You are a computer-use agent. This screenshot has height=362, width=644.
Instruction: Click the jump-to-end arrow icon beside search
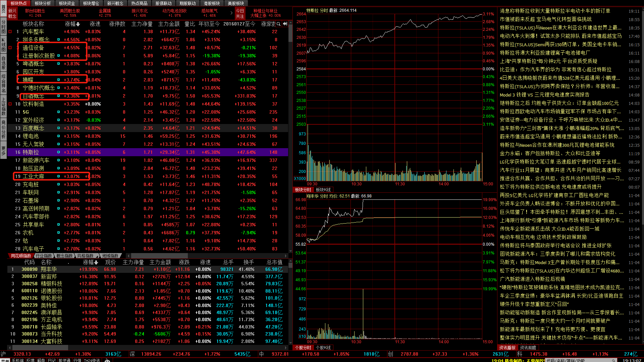coord(285,24)
